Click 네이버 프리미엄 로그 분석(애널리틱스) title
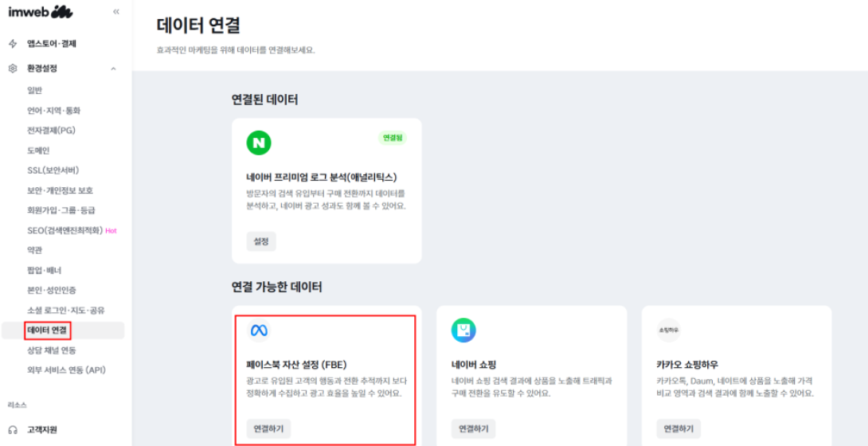 (322, 177)
